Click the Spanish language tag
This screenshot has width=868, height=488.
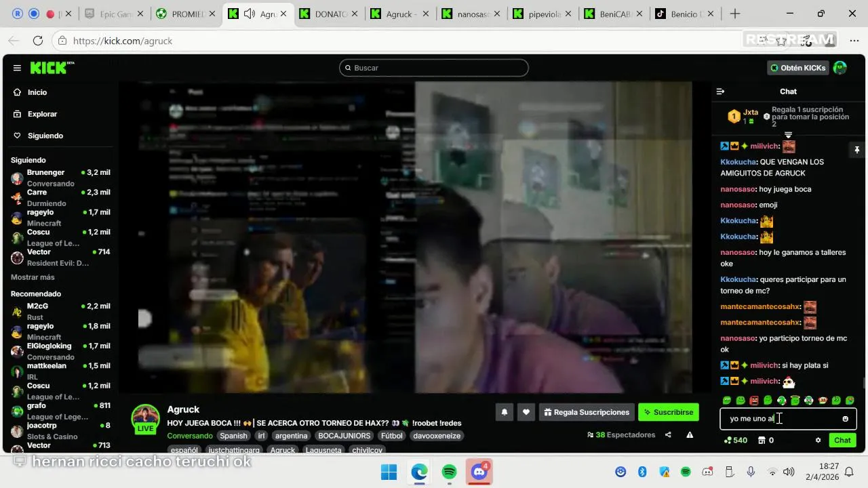[233, 436]
